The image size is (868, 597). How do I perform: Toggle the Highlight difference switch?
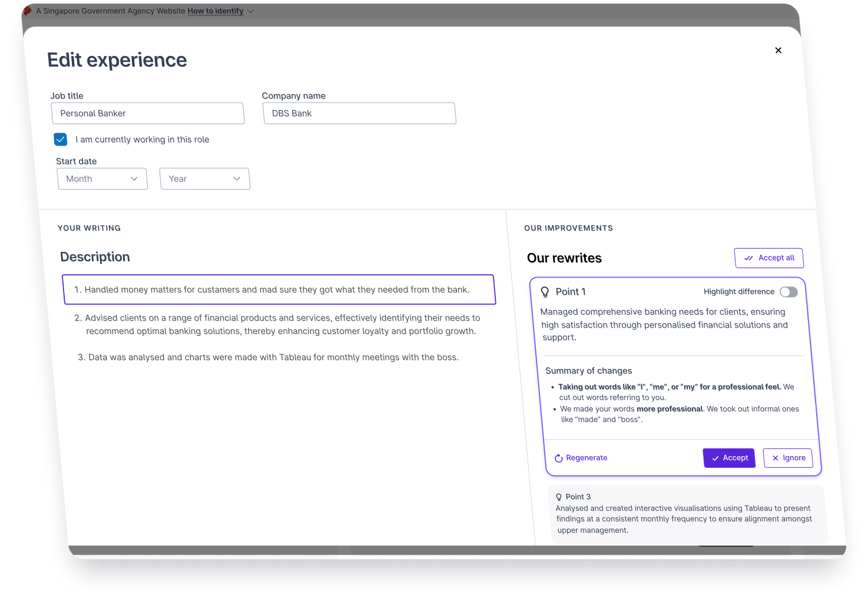click(x=789, y=292)
